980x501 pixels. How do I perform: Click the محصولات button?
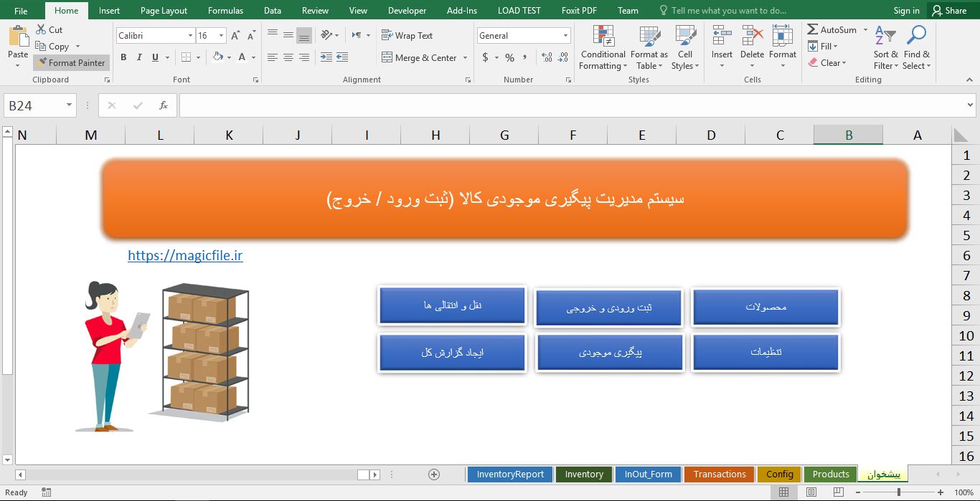765,307
